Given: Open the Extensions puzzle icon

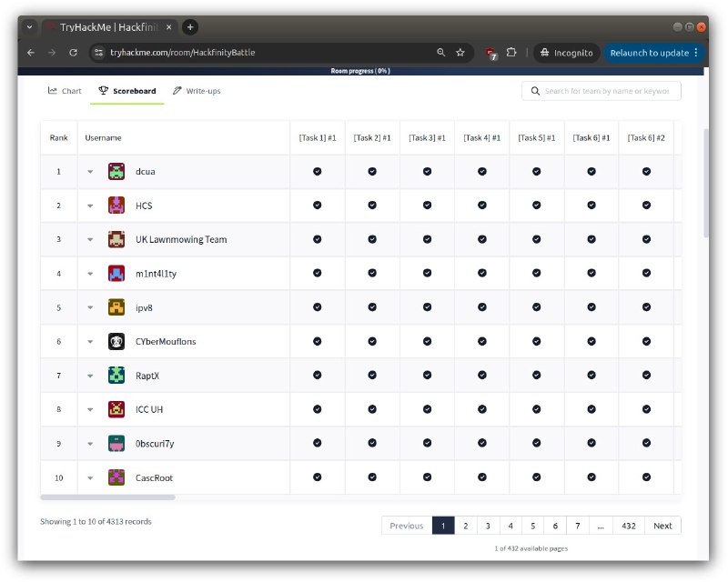Looking at the screenshot, I should tap(511, 53).
